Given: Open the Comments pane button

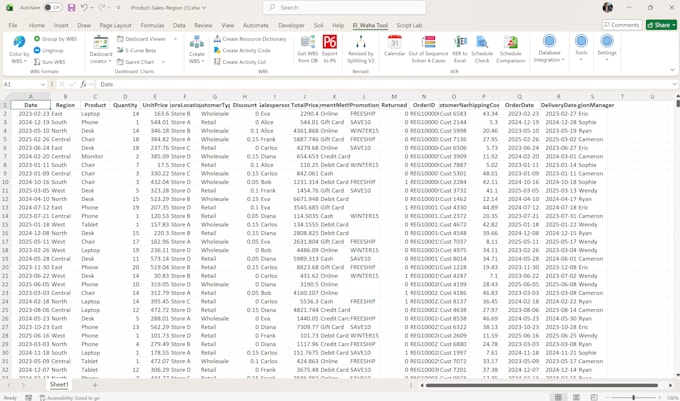Looking at the screenshot, I should point(621,25).
